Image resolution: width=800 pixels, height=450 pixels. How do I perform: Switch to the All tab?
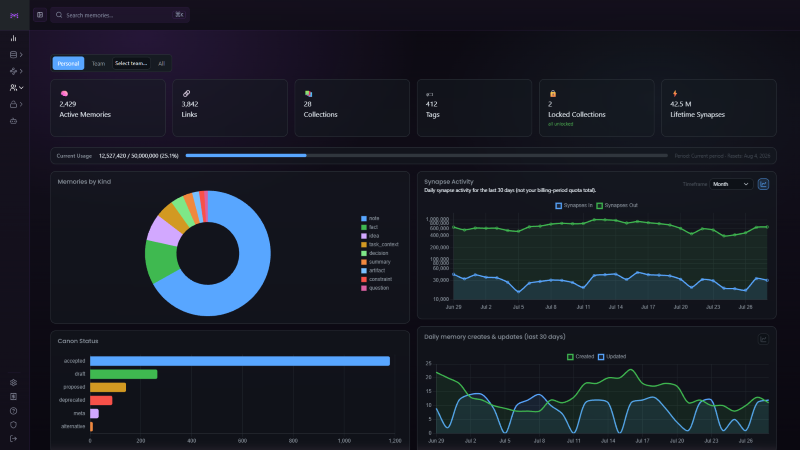click(x=161, y=63)
